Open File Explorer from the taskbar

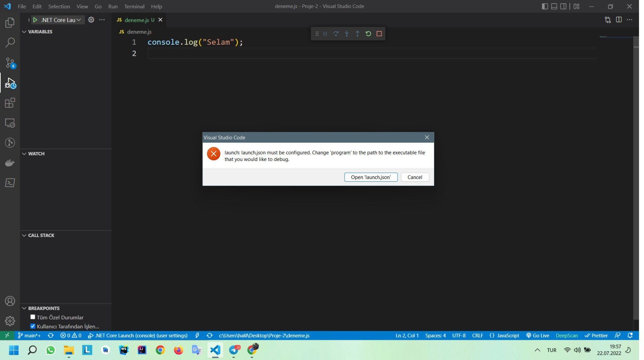pyautogui.click(x=69, y=350)
